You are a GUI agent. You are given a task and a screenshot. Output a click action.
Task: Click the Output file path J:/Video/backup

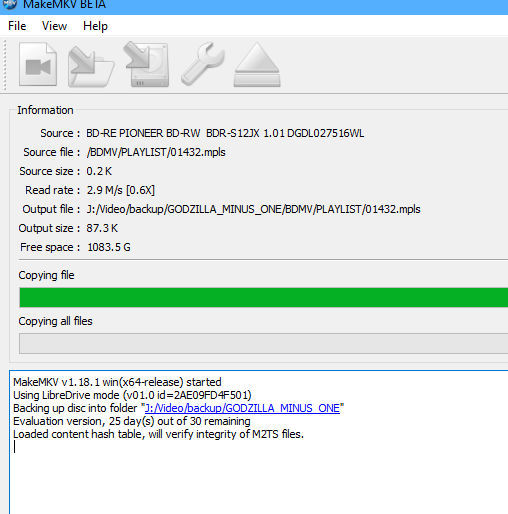[253, 209]
